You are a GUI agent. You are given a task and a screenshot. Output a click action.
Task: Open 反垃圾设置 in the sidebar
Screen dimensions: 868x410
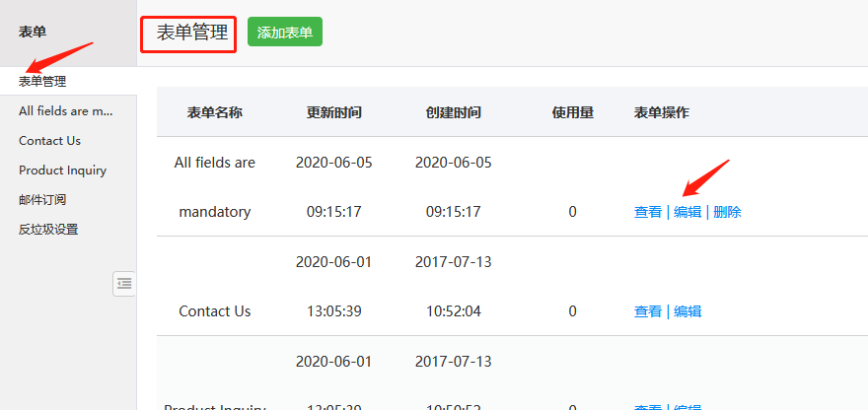(48, 230)
